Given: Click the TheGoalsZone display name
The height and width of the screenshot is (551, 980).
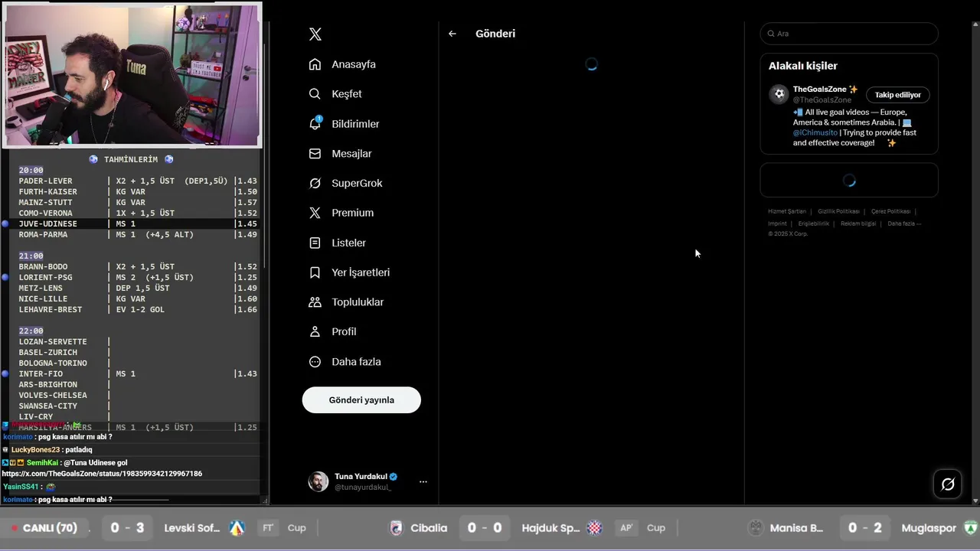Looking at the screenshot, I should 819,90.
